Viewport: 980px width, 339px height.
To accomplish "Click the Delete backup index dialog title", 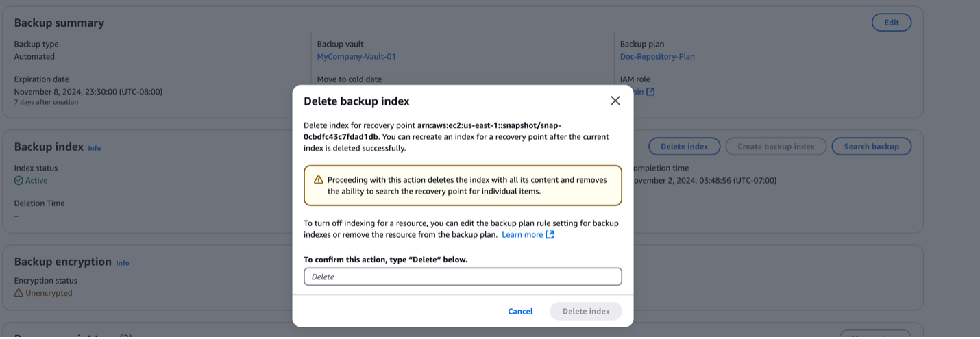I will (x=356, y=101).
